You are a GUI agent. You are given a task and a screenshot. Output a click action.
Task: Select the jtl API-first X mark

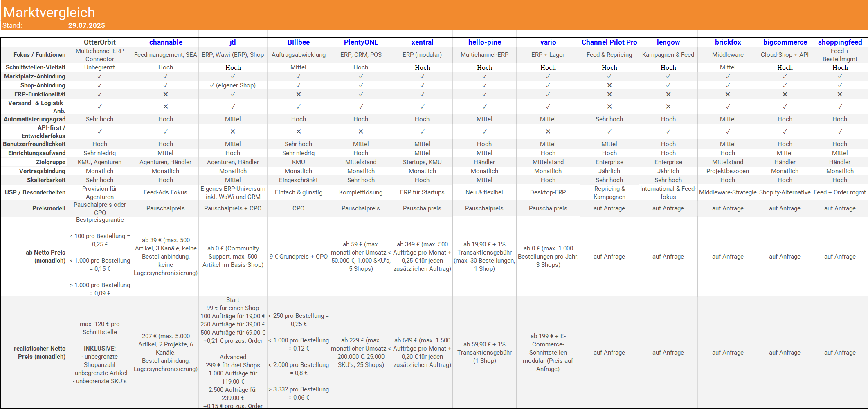point(233,132)
